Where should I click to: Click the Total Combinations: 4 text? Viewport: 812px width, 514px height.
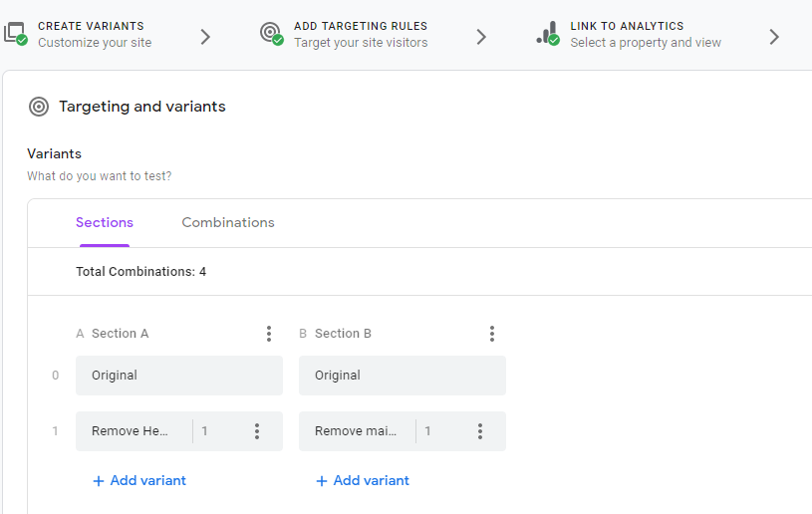(140, 272)
